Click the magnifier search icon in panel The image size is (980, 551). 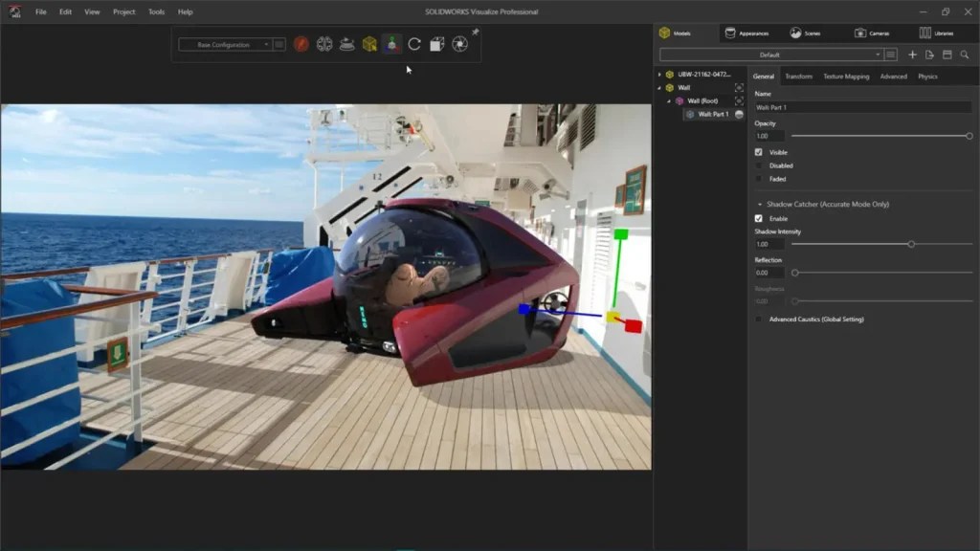pyautogui.click(x=965, y=55)
